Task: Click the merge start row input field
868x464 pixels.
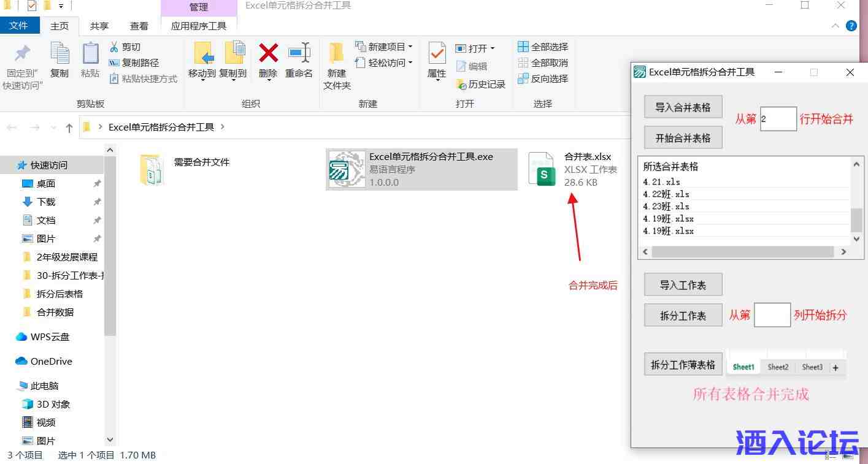Action: click(778, 119)
